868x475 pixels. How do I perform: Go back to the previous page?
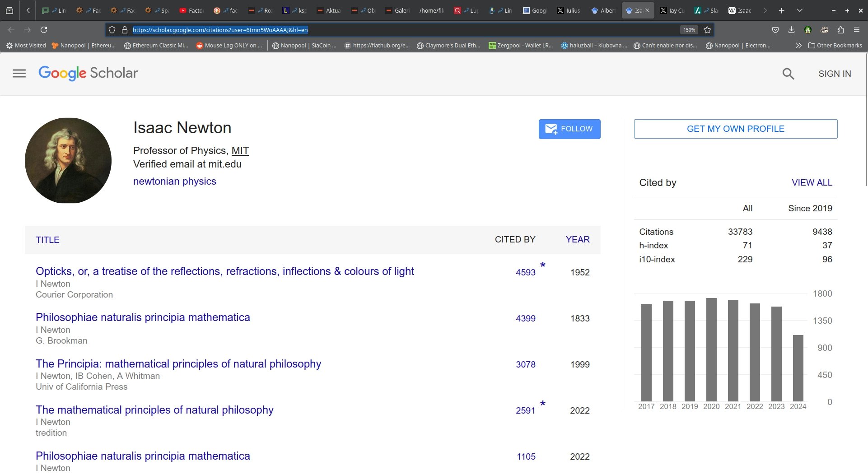(x=11, y=30)
